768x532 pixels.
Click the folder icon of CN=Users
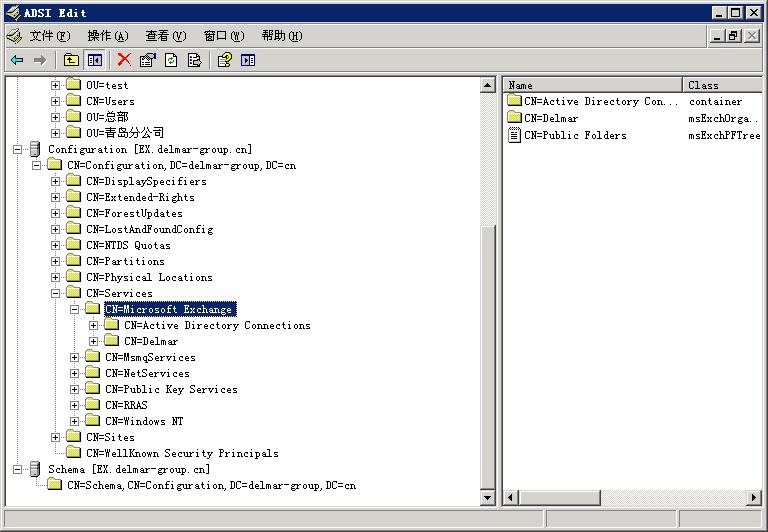(73, 100)
